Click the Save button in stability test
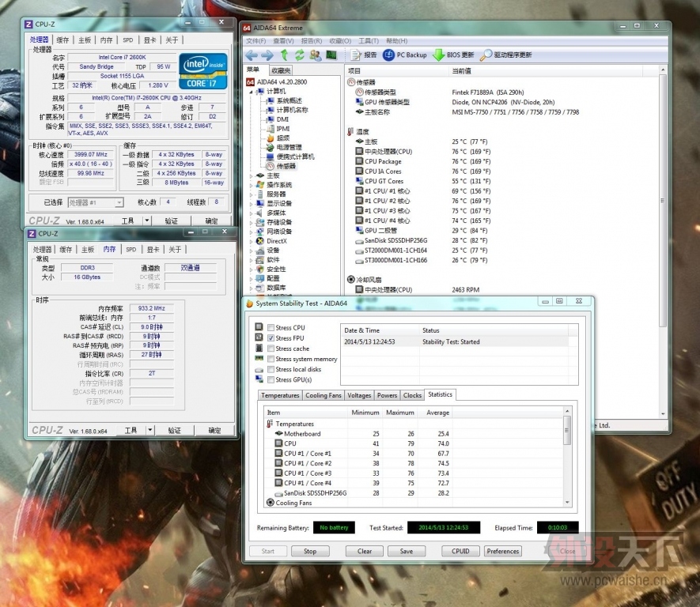This screenshot has width=700, height=607. click(x=407, y=551)
